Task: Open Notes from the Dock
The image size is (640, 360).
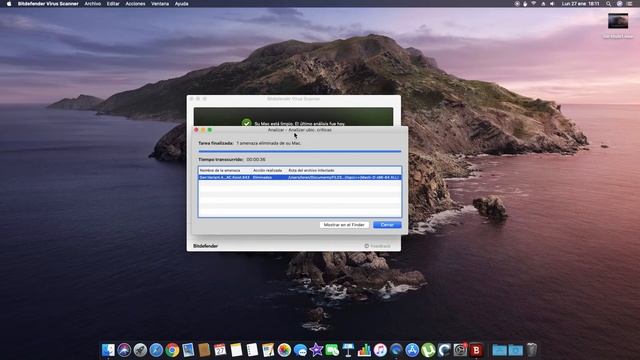Action: 236,350
